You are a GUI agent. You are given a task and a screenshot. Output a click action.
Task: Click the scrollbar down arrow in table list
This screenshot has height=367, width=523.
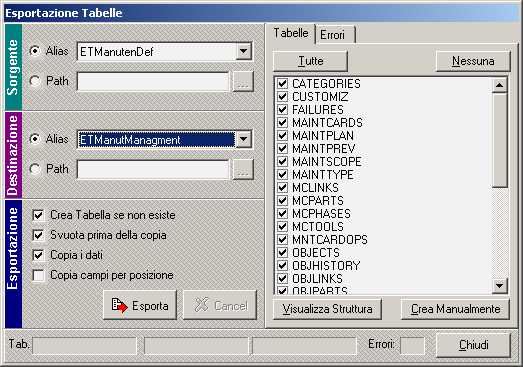499,286
